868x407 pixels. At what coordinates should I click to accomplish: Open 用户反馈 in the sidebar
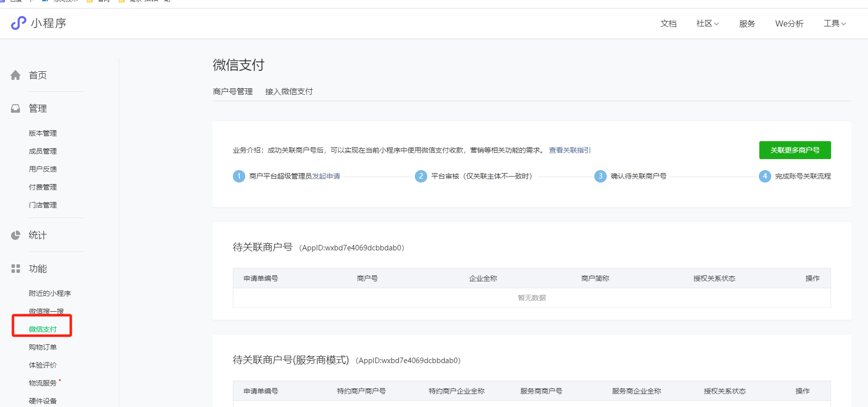43,169
